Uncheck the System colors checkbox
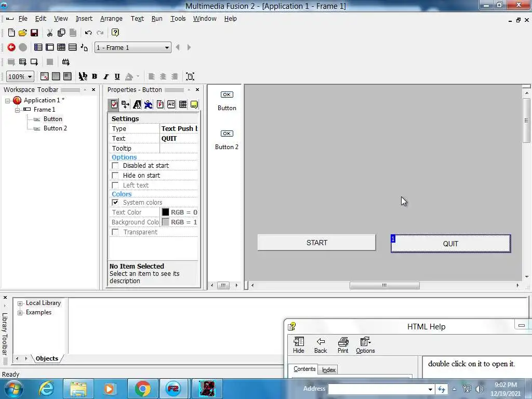 (115, 202)
